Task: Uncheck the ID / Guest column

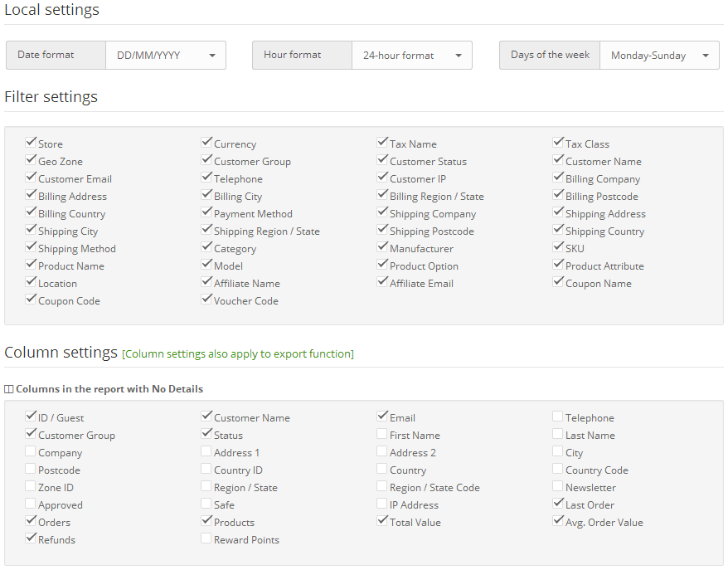Action: tap(31, 416)
